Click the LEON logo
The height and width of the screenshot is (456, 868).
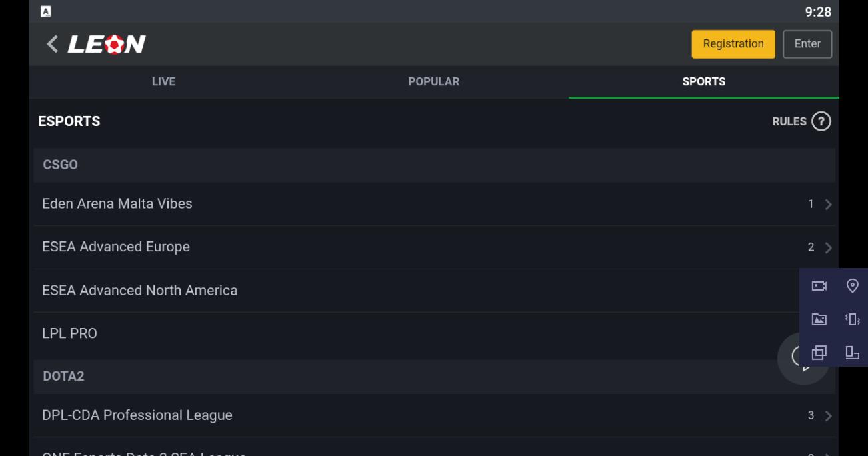[107, 44]
